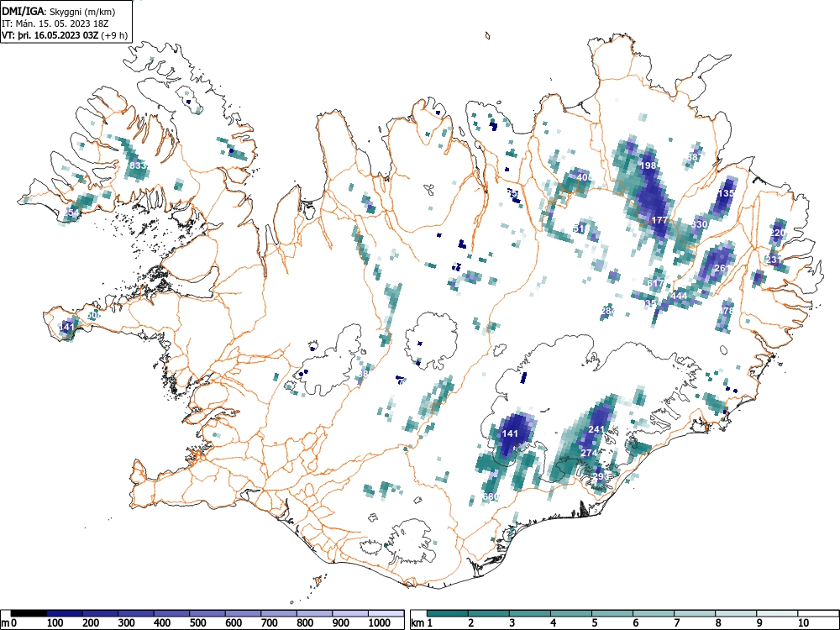The image size is (840, 630).
Task: Click the '1000' label on the meter scale
Action: click(x=380, y=623)
